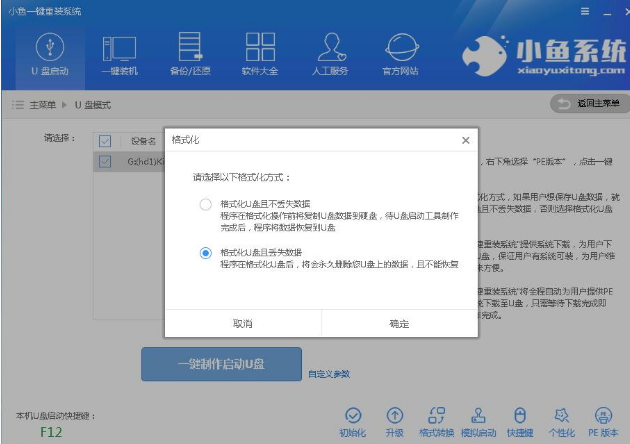Select 格式化U盘且丢失数据 radio option

206,253
